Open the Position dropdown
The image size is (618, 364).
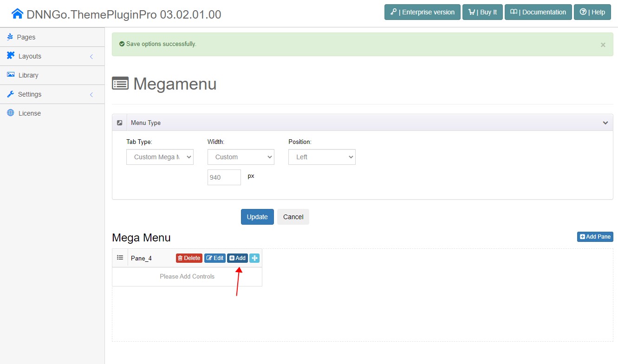point(322,157)
